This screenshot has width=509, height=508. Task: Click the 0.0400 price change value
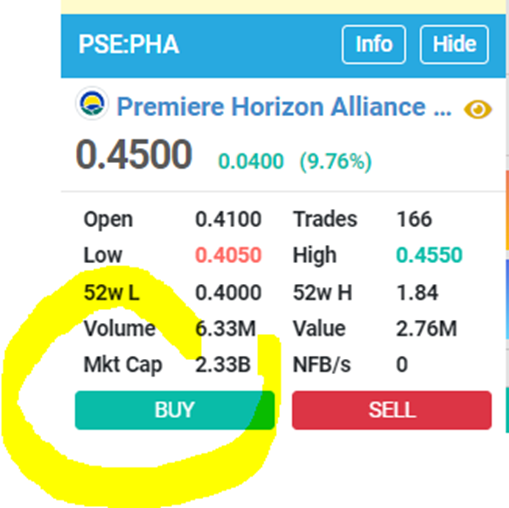251,161
